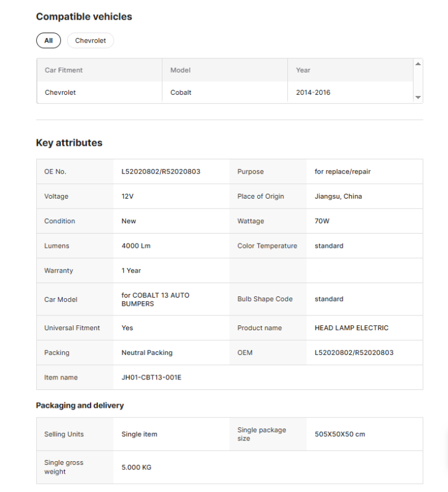The width and height of the screenshot is (448, 492).
Task: Click the Key attributes heading
Action: pos(69,143)
